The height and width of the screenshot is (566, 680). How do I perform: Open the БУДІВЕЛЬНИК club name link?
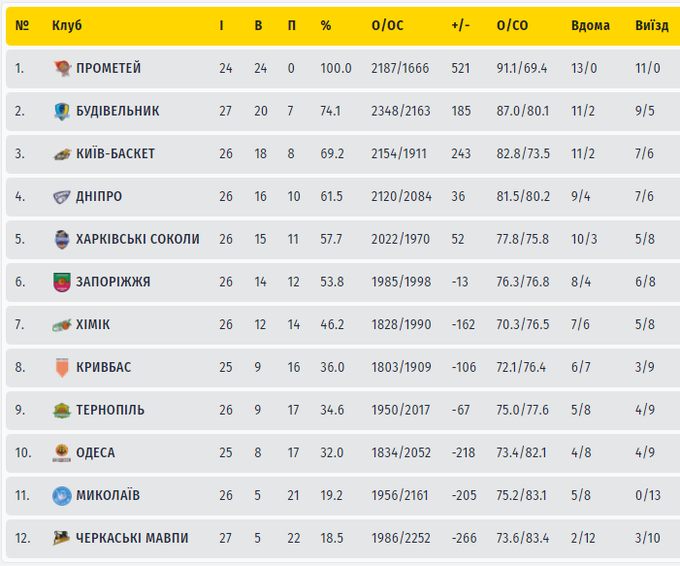tap(117, 111)
